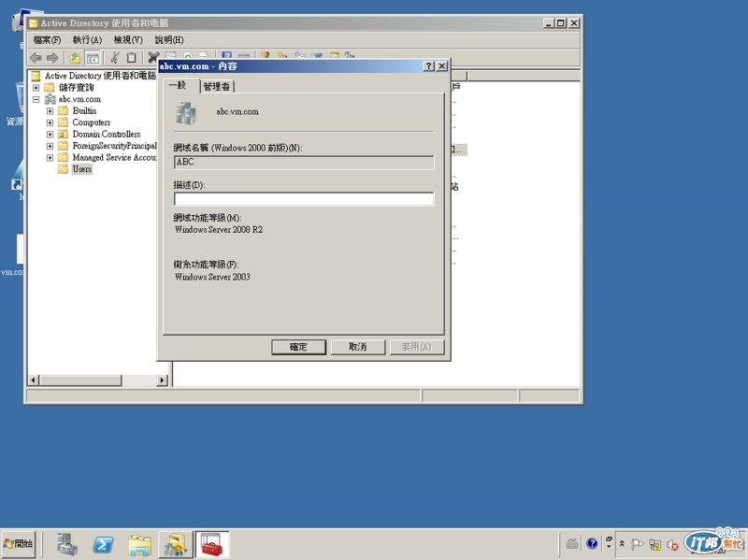Viewport: 748px width, 560px height.
Task: Open the 檔案(F) menu
Action: pos(47,40)
